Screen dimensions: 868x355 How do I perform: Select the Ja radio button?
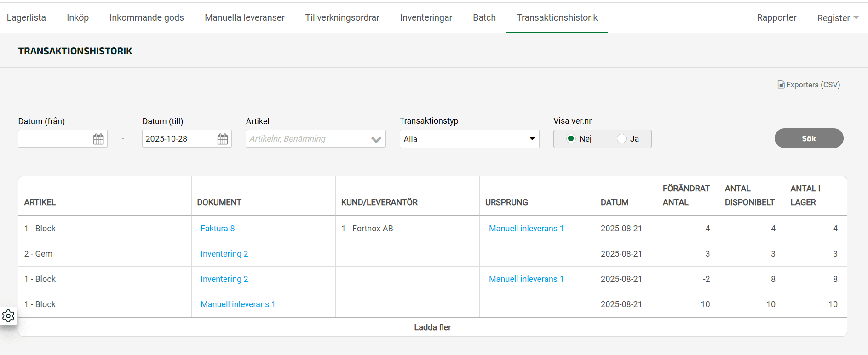coord(622,139)
